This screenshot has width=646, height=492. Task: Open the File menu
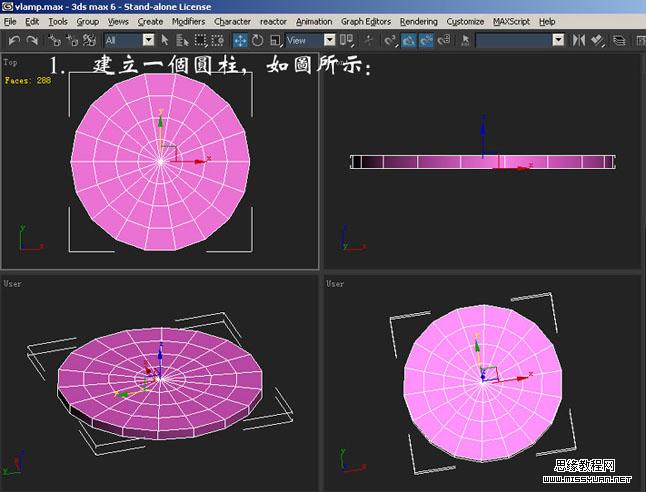10,21
